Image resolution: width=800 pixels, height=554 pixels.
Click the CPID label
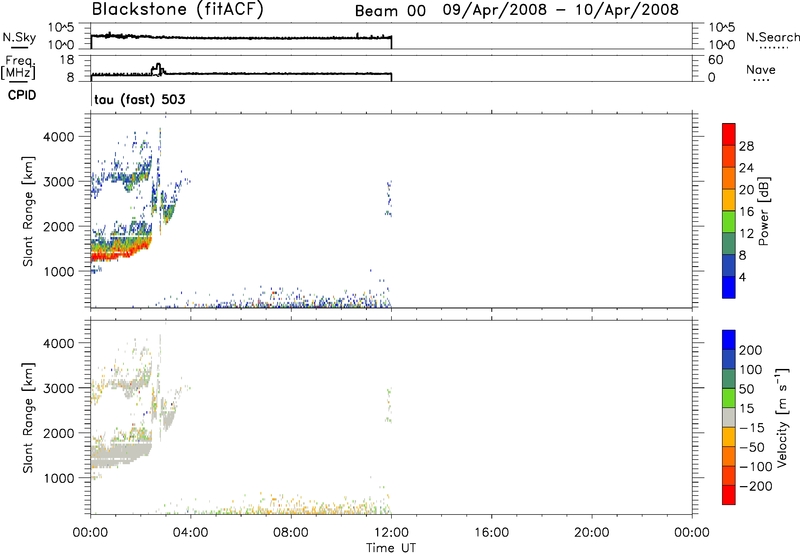(x=22, y=95)
